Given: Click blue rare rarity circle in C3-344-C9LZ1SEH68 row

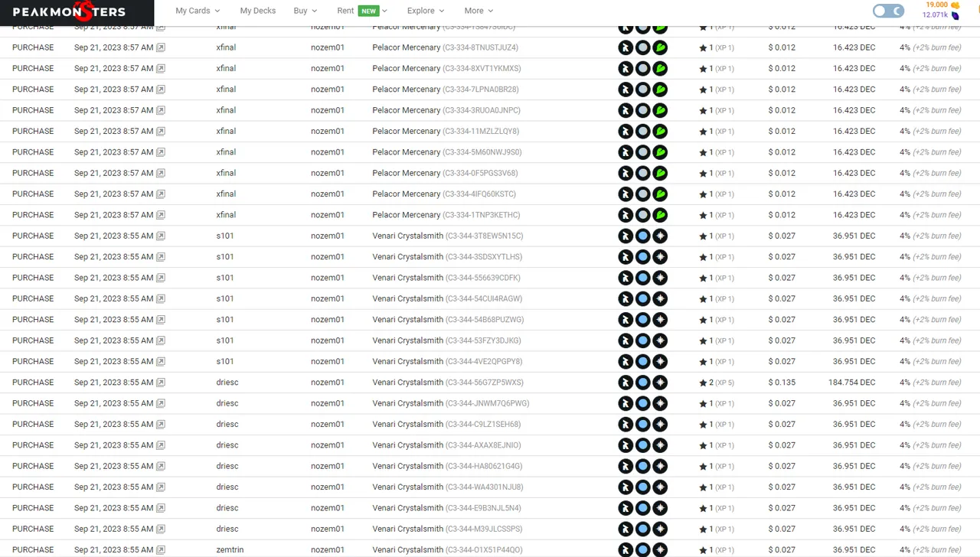Looking at the screenshot, I should [x=643, y=424].
